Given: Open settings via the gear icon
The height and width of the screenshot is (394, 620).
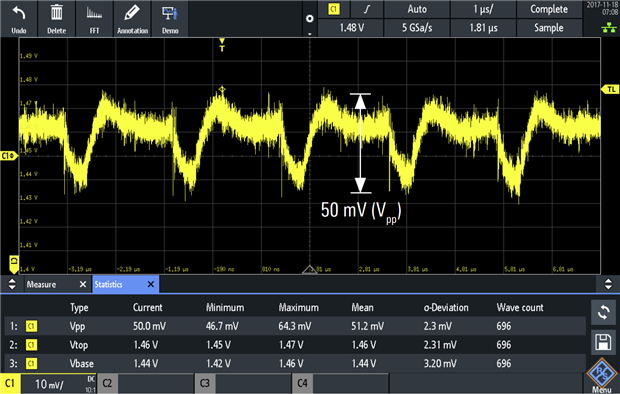Looking at the screenshot, I should [x=310, y=19].
